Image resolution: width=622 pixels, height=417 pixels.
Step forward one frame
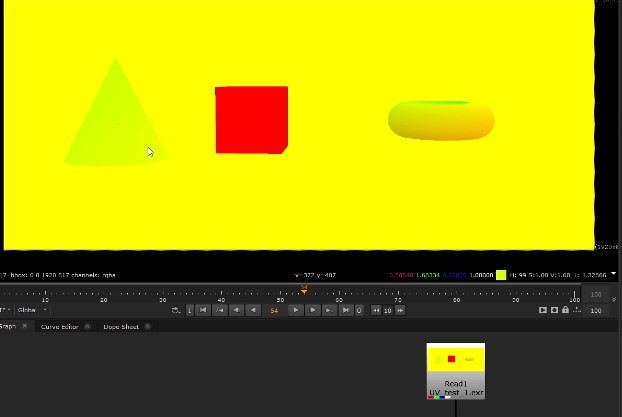click(x=312, y=310)
